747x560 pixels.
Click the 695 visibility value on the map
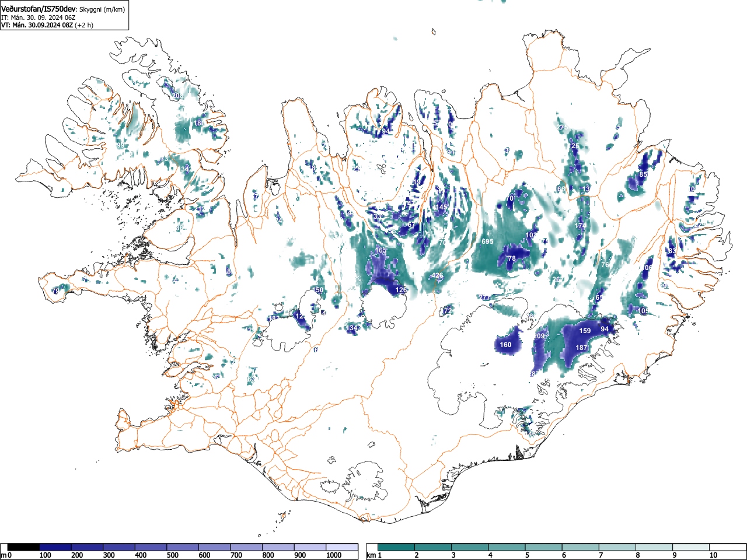click(x=487, y=242)
